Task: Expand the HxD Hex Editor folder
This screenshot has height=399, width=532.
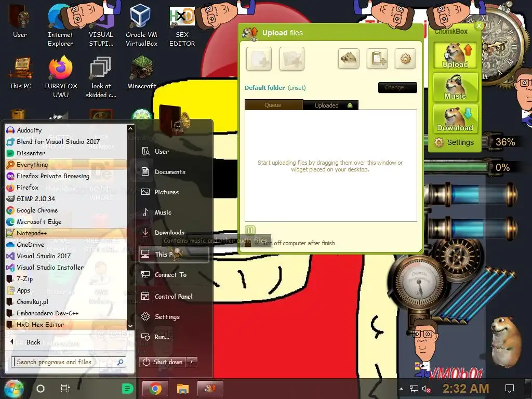Action: click(x=66, y=325)
